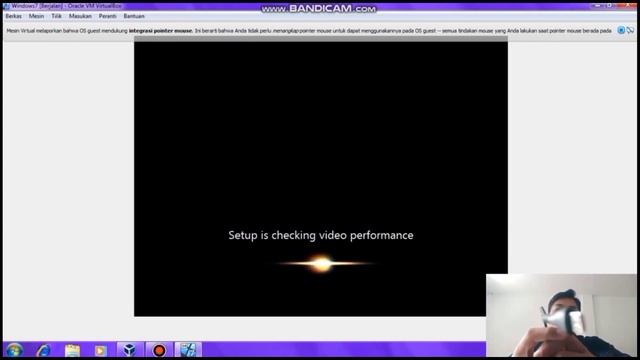Launch Internet Explorer from the taskbar
This screenshot has width=640, height=360.
[x=44, y=350]
